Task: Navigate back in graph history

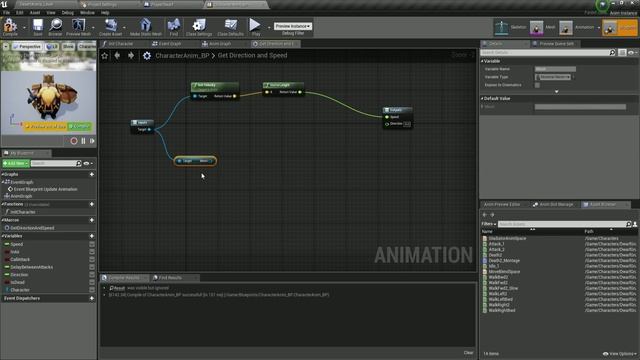Action: click(118, 56)
